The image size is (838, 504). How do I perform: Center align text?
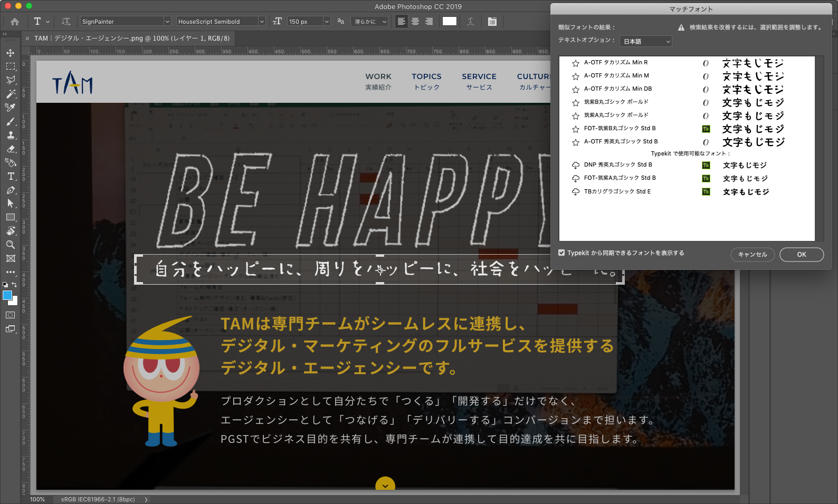415,22
